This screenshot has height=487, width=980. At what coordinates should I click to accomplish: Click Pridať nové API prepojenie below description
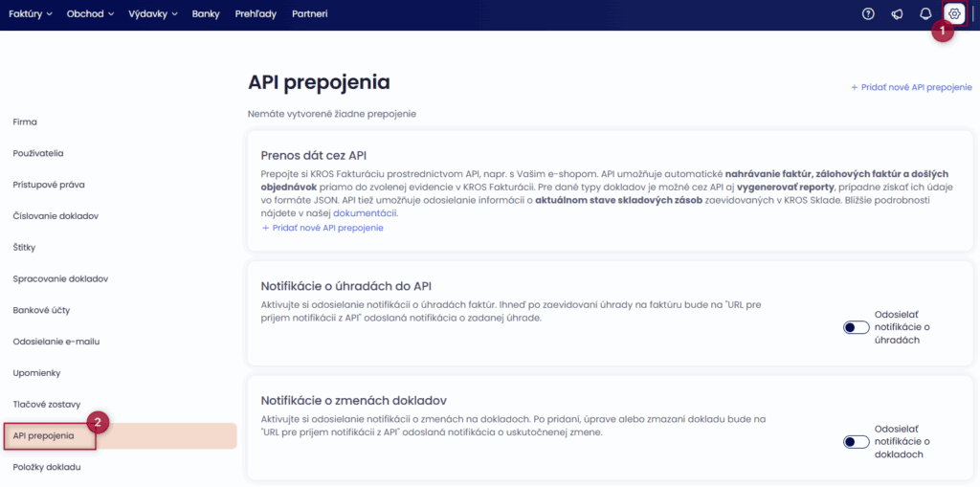pyautogui.click(x=322, y=228)
